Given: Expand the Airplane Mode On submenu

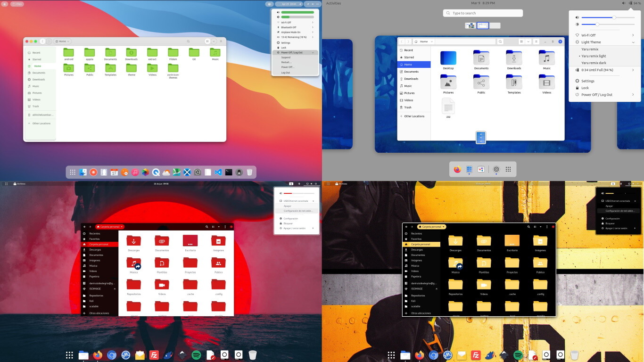Looking at the screenshot, I should [295, 32].
